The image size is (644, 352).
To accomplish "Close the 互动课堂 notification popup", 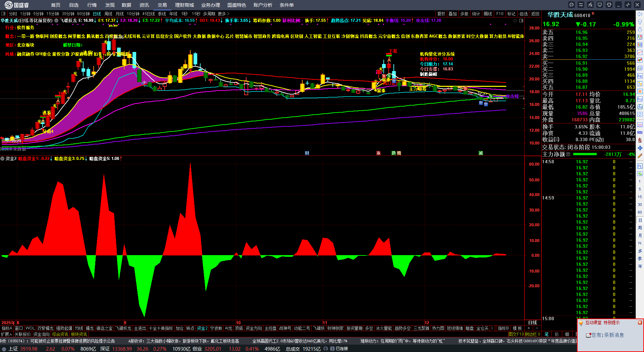I will pos(640,322).
